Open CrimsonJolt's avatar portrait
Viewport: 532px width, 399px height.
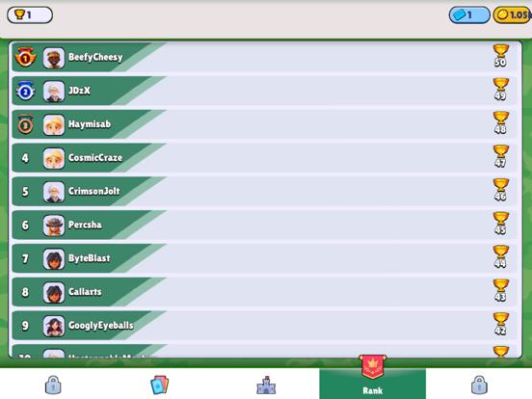tap(54, 192)
